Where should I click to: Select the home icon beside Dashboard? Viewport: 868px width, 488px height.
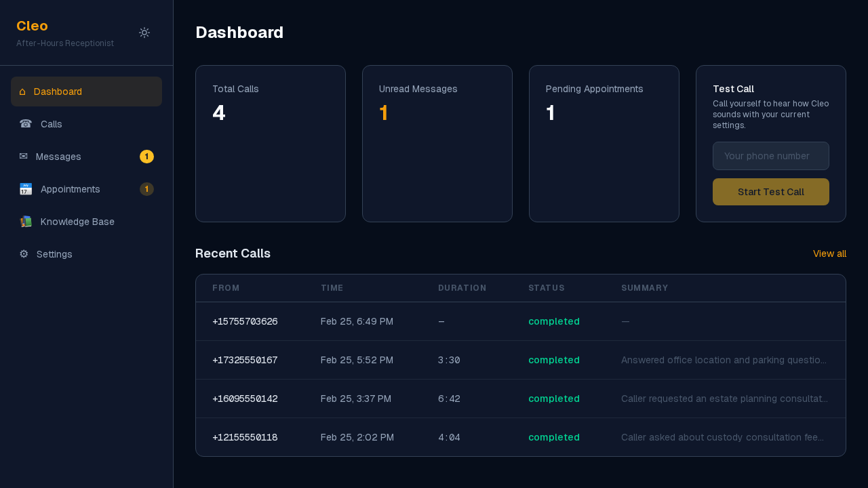coord(24,91)
